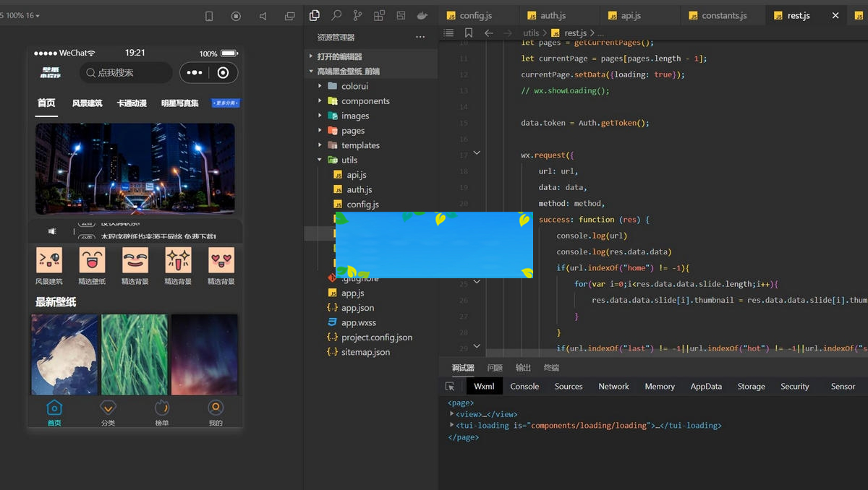Click the Docker whale icon in sidebar

pyautogui.click(x=422, y=15)
